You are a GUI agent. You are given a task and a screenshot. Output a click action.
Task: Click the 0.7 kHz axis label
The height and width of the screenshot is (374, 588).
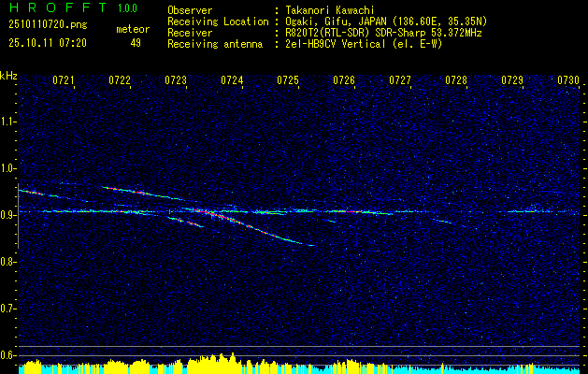pyautogui.click(x=8, y=309)
